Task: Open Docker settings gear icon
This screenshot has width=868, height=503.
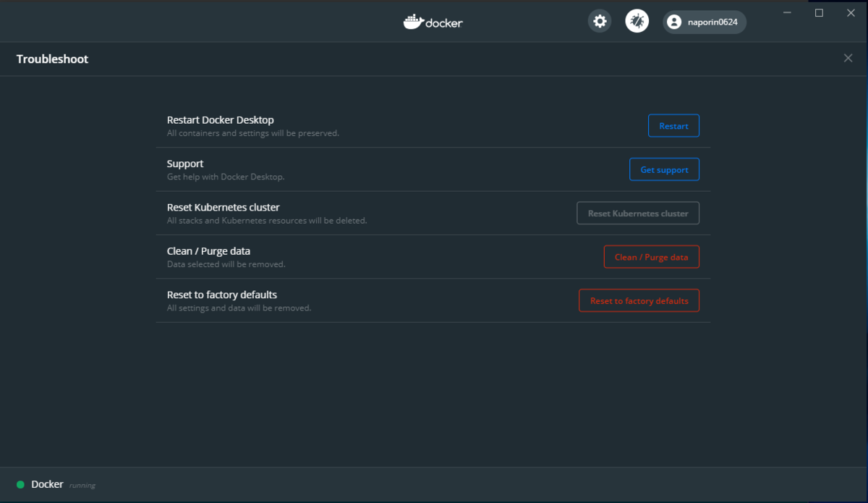Action: point(600,22)
